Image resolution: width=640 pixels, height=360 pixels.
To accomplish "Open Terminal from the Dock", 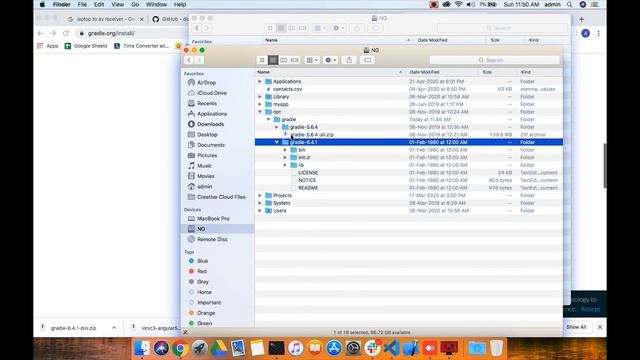I will [276, 348].
